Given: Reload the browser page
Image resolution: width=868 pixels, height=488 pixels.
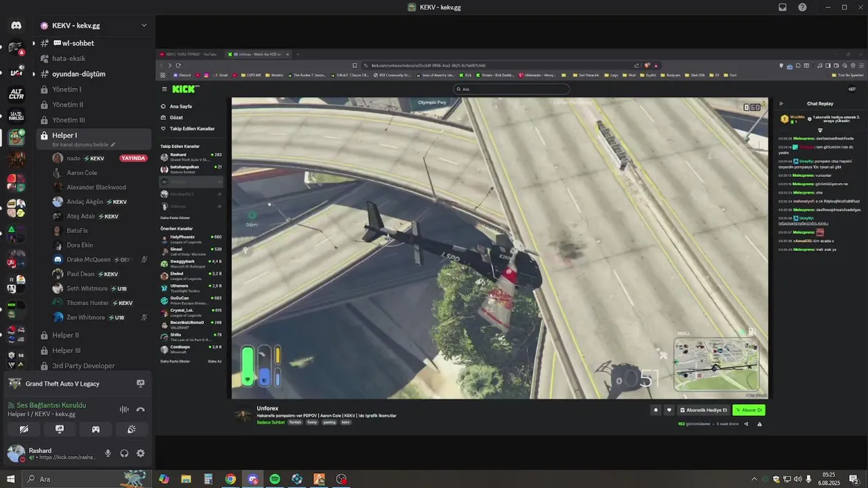Looking at the screenshot, I should point(178,66).
